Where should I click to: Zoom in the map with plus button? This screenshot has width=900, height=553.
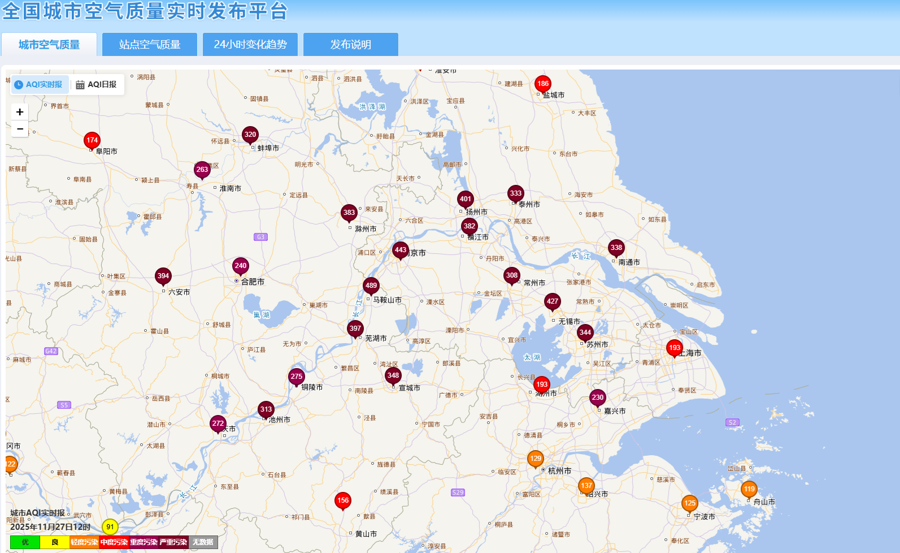(20, 112)
